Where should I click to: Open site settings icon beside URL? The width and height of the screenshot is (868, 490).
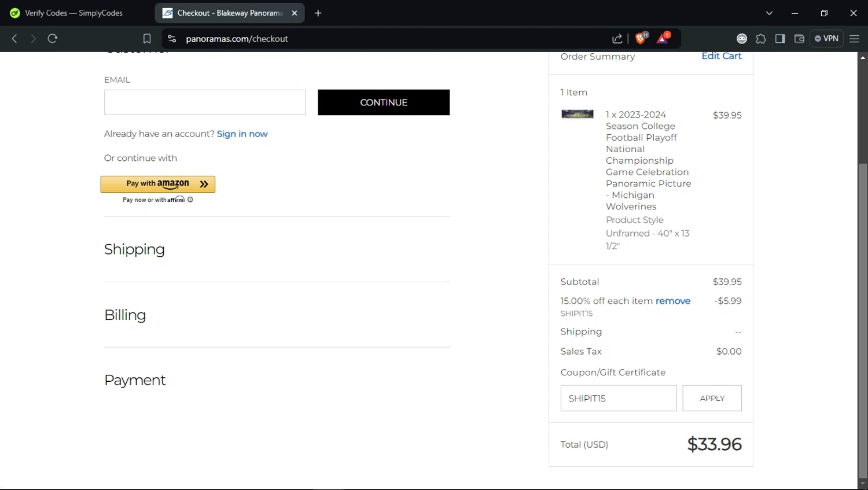172,39
